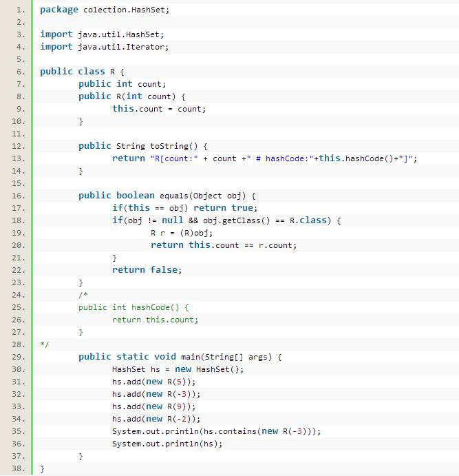459x476 pixels.
Task: Click the string literal '"R[count:"'
Action: click(174, 158)
